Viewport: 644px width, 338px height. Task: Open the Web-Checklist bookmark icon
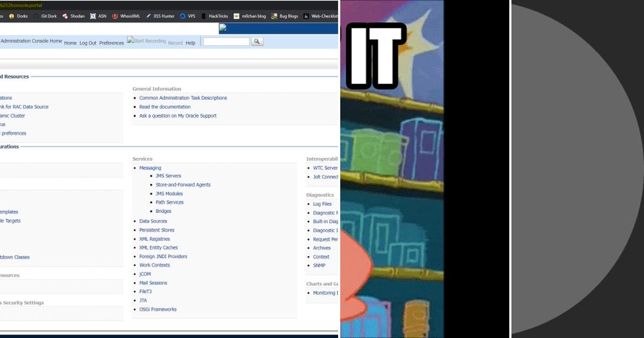click(306, 16)
